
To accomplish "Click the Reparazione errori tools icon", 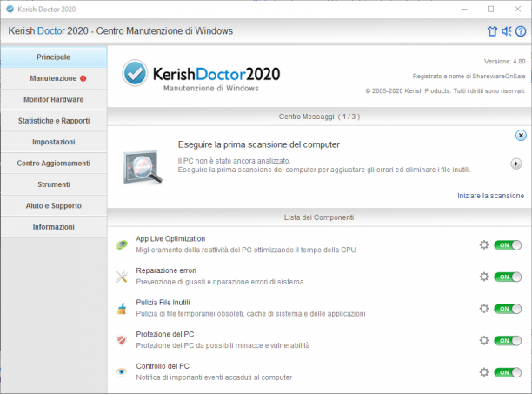I will 122,277.
